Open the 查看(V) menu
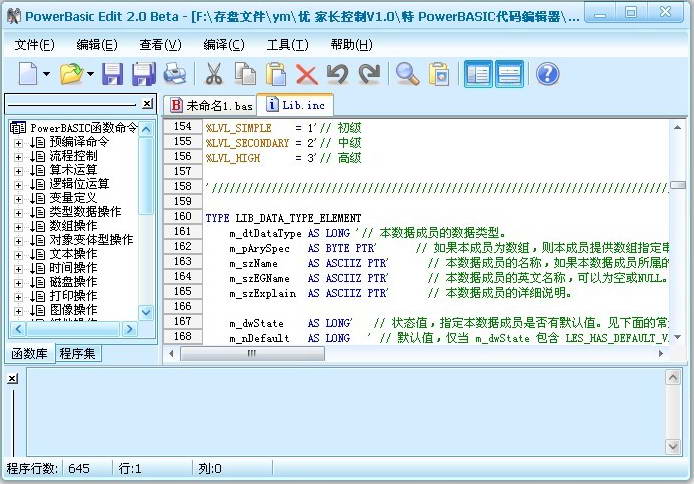Viewport: 694px width, 484px height. pyautogui.click(x=161, y=45)
